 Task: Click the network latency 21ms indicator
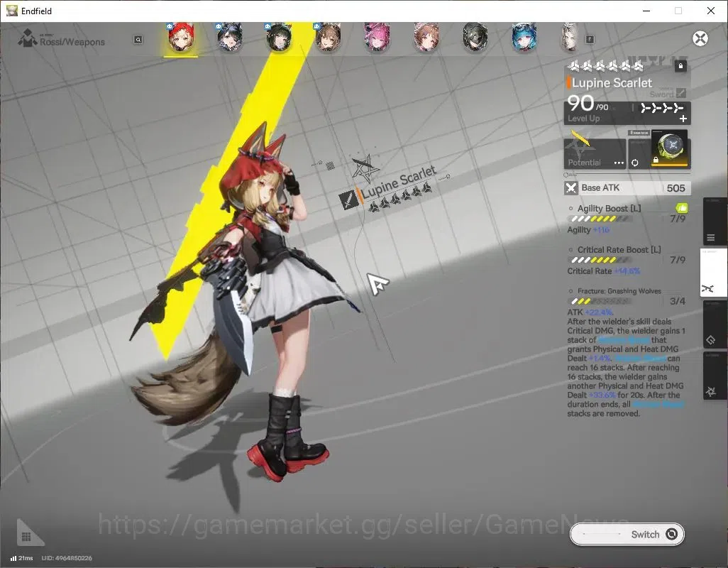(21, 558)
